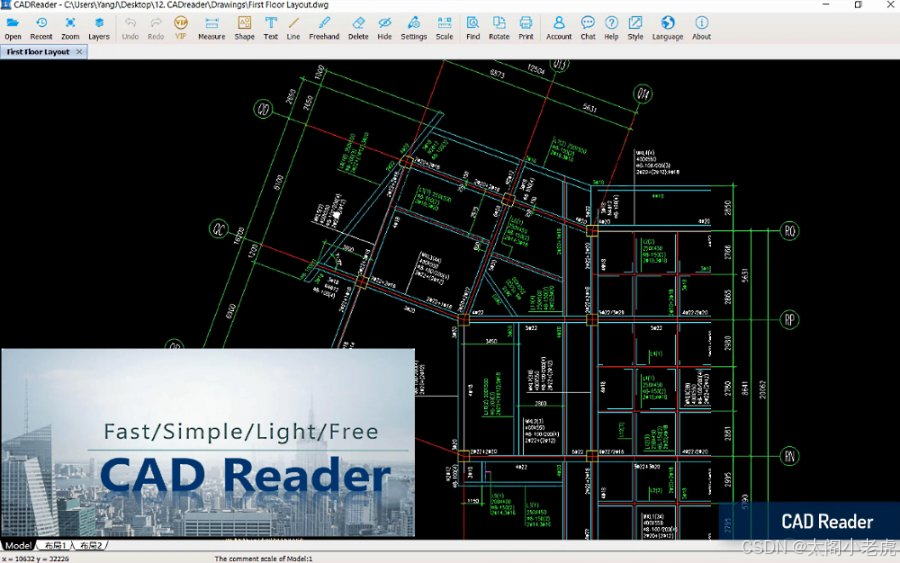This screenshot has width=900, height=563.
Task: Pick the Line drawing tool
Action: (x=293, y=28)
